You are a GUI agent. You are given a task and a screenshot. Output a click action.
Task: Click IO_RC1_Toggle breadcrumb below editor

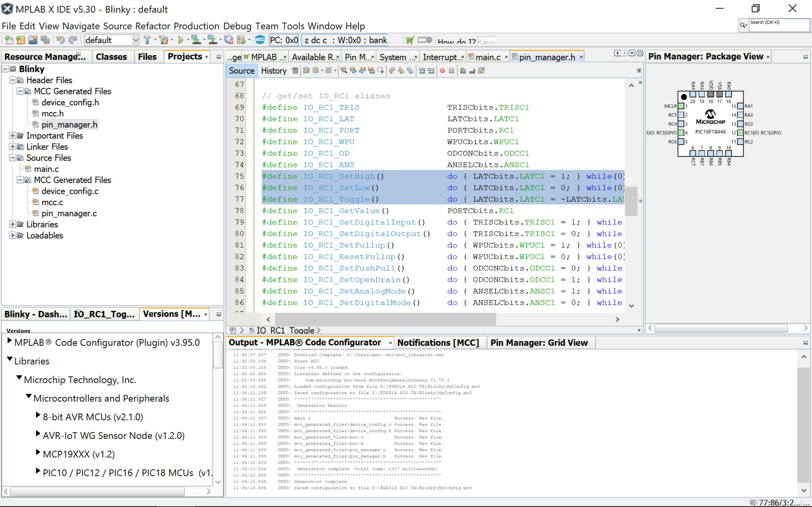tap(285, 330)
